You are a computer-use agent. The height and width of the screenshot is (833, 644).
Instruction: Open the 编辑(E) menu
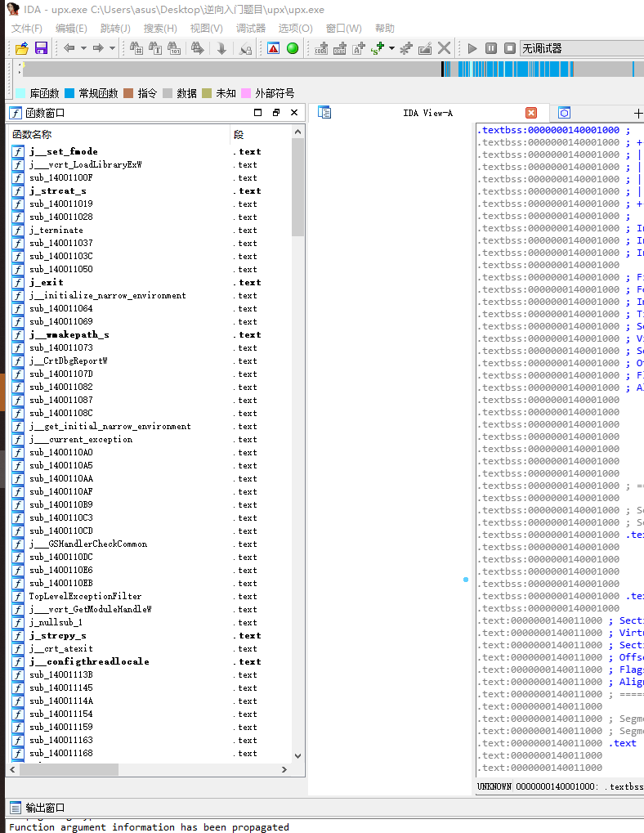pyautogui.click(x=71, y=28)
